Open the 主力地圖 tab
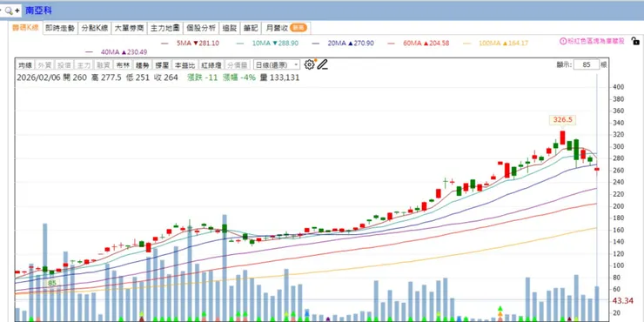This screenshot has height=322, width=644. (165, 29)
